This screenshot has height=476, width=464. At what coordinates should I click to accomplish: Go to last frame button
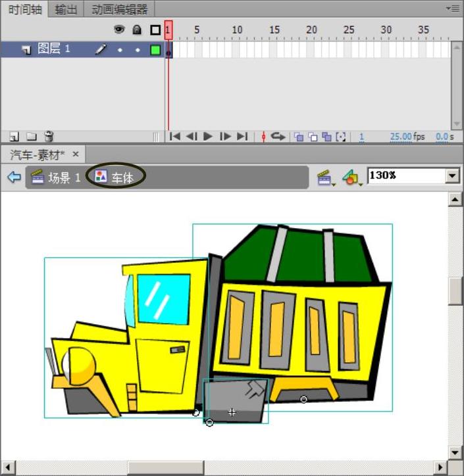point(242,137)
